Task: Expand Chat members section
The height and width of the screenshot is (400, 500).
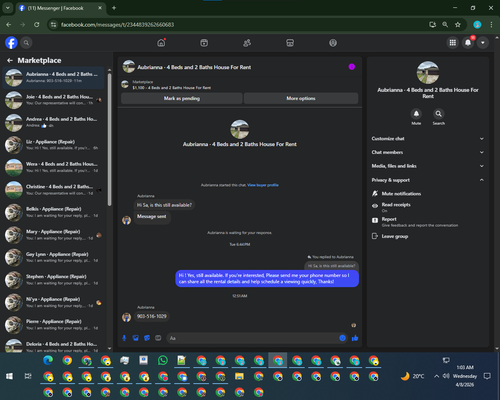Action: coord(428,152)
